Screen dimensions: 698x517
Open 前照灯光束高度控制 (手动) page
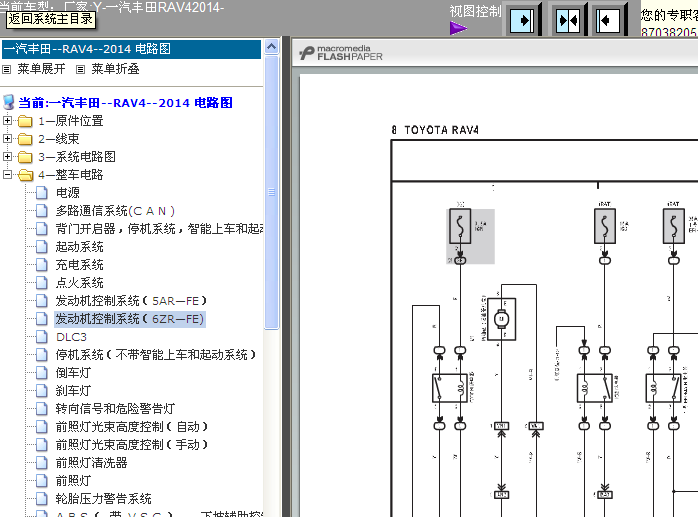(x=131, y=445)
